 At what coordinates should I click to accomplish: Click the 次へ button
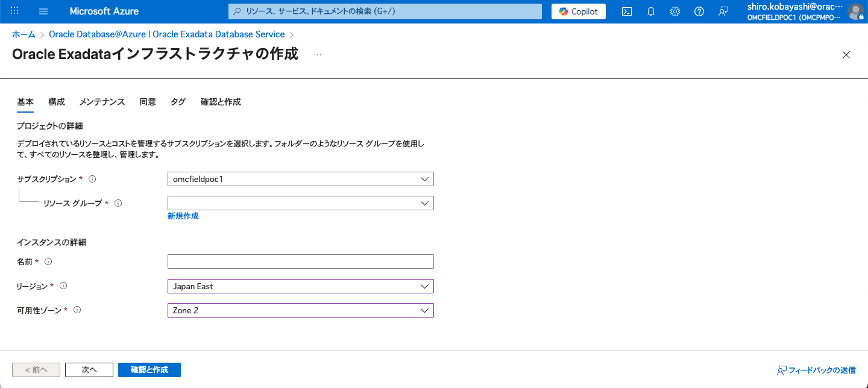tap(89, 369)
